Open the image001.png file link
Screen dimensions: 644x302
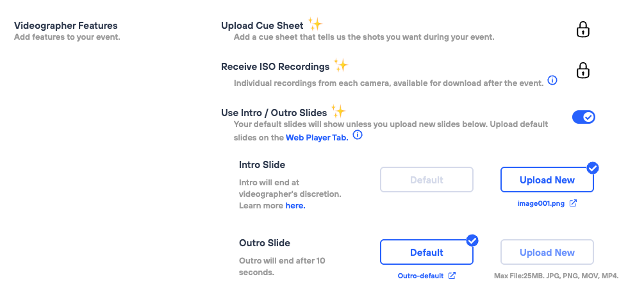click(541, 204)
